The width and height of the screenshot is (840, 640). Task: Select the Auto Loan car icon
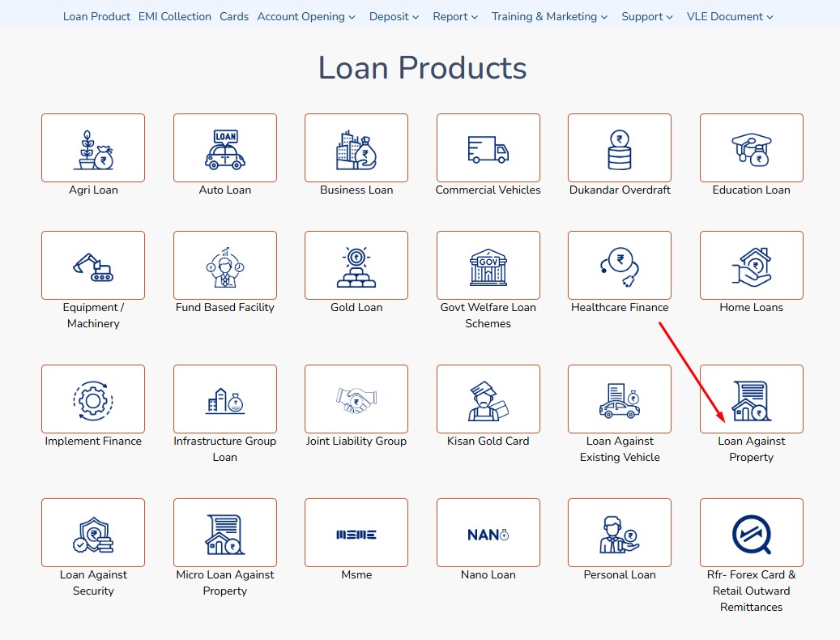[225, 148]
